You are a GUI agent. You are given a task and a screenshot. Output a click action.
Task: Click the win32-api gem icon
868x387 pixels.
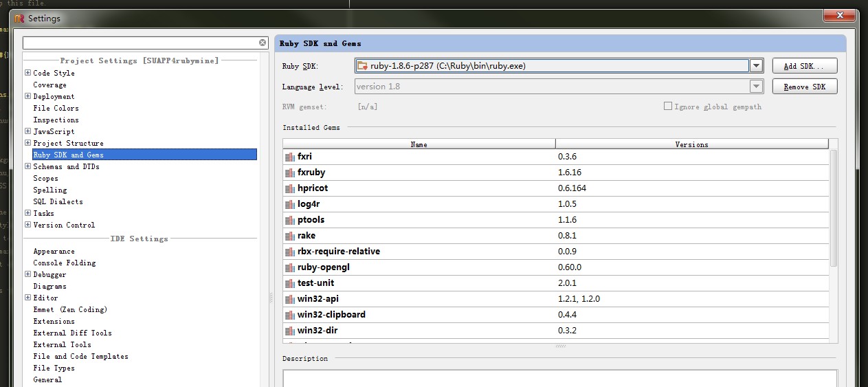coord(289,299)
